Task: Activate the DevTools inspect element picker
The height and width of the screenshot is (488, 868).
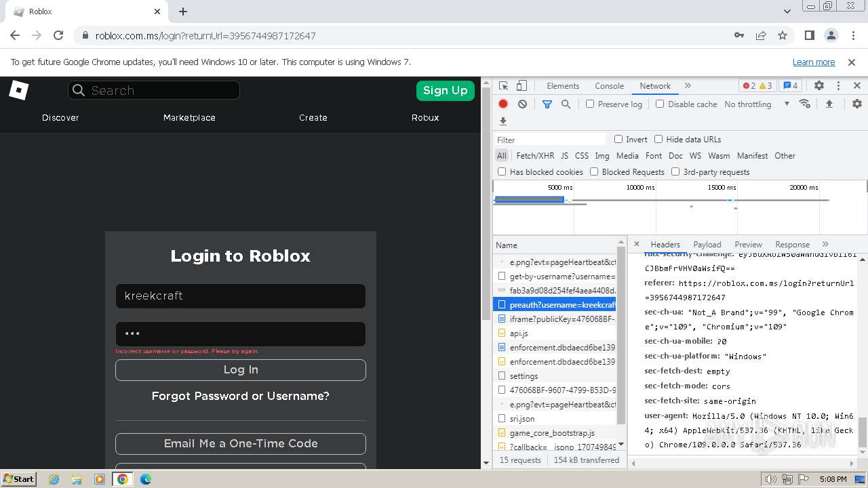Action: (503, 86)
